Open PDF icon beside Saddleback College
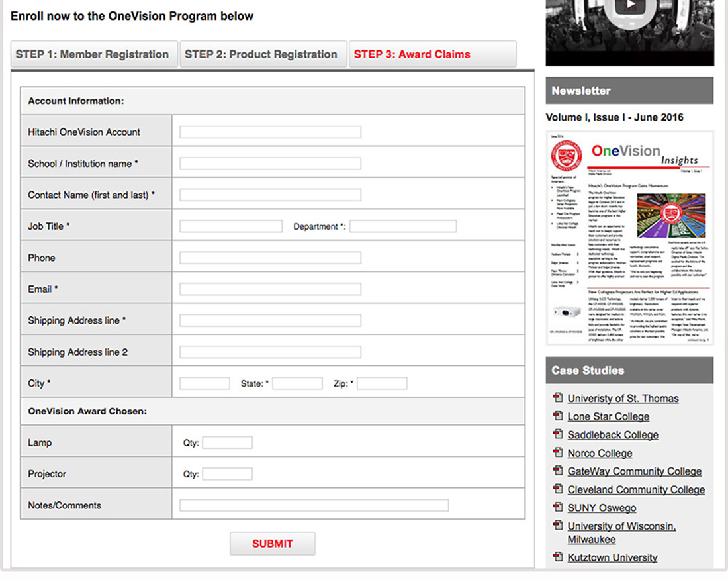 558,434
